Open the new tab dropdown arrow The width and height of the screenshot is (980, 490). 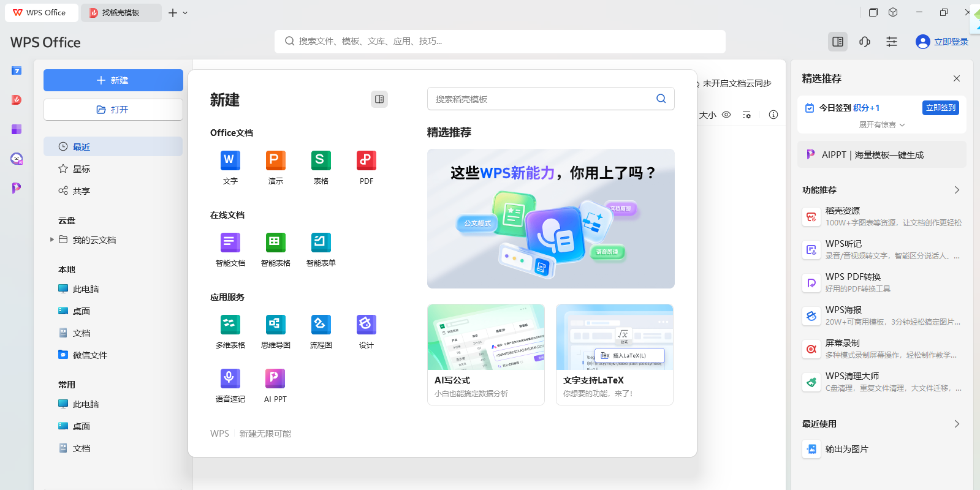point(185,13)
